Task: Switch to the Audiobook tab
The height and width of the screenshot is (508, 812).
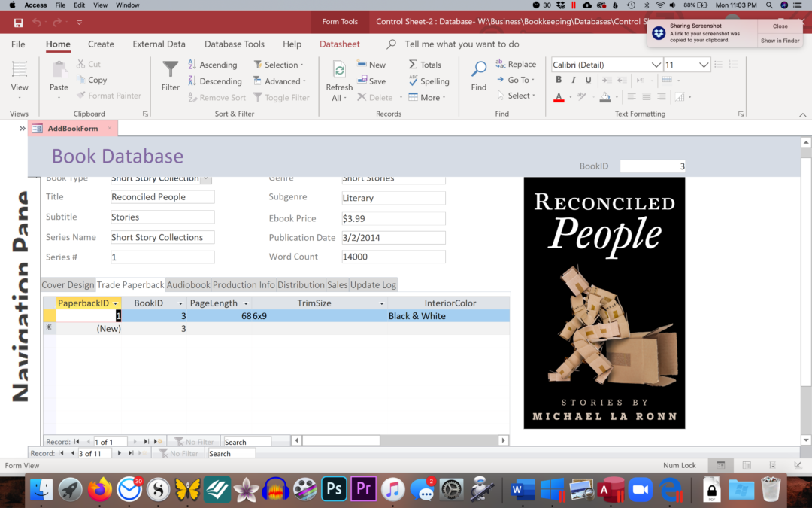Action: tap(189, 284)
